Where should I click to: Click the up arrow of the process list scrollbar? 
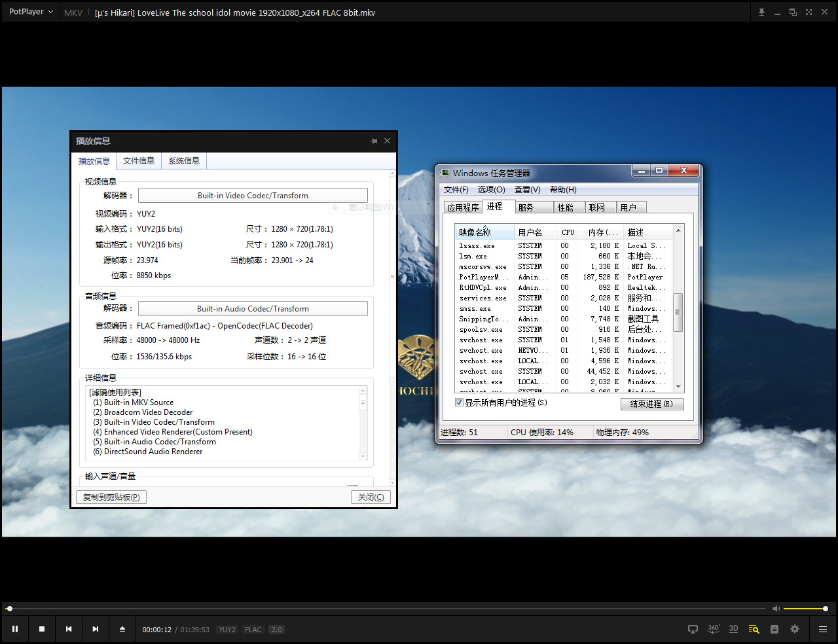click(x=678, y=231)
